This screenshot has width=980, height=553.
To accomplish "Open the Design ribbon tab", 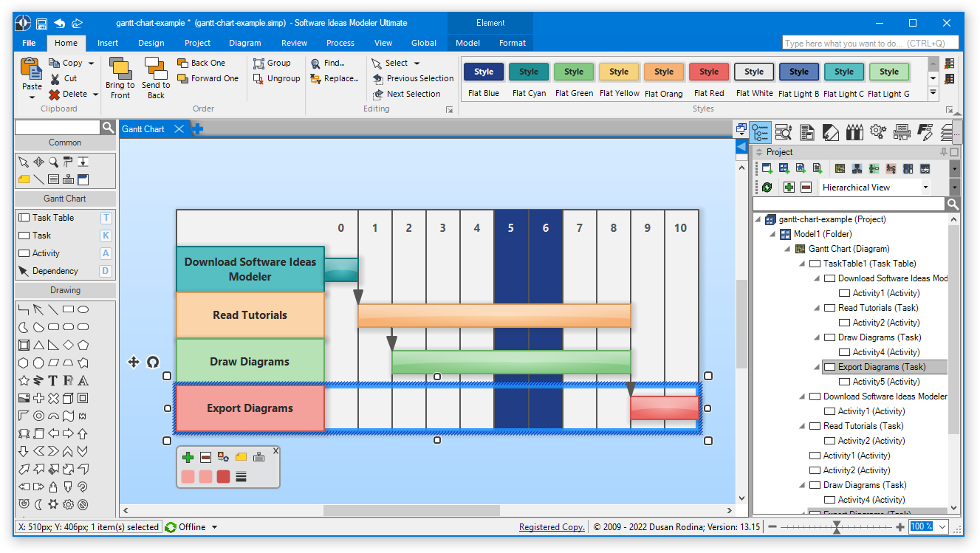I will 151,43.
